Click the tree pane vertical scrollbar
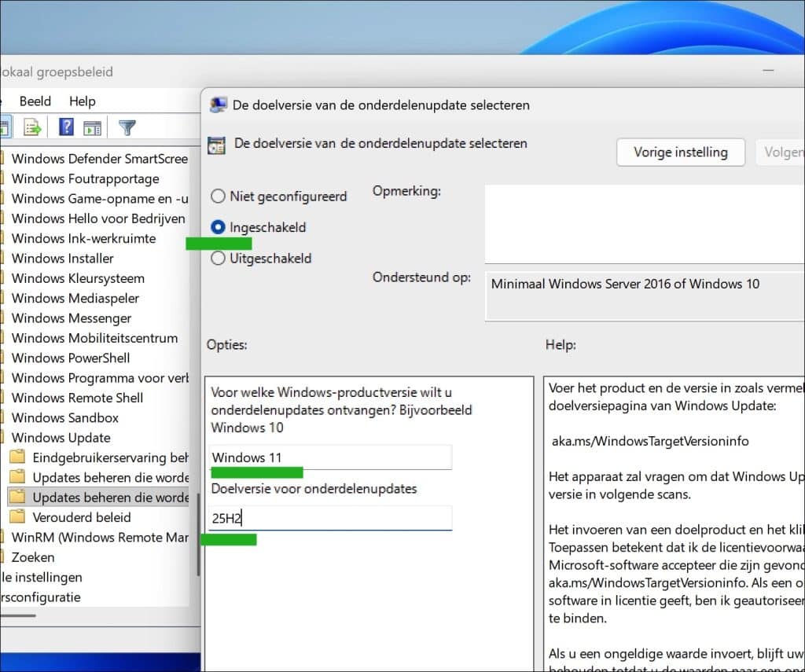Screen dimensions: 805x672 point(197,534)
